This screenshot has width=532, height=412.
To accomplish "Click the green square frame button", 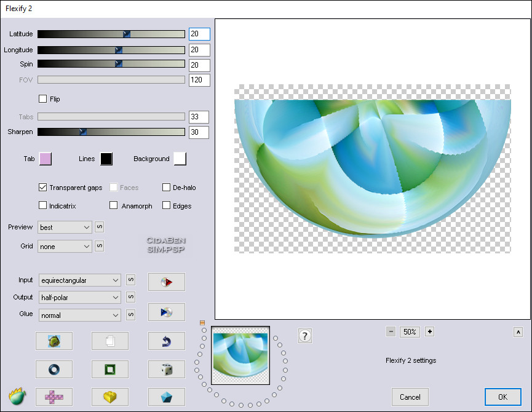I will pos(110,369).
